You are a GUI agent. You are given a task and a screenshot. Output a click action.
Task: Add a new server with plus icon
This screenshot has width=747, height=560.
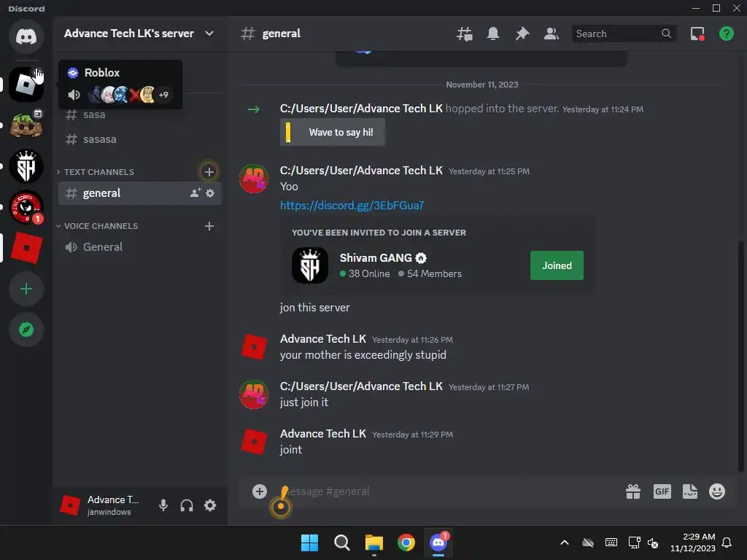[26, 289]
